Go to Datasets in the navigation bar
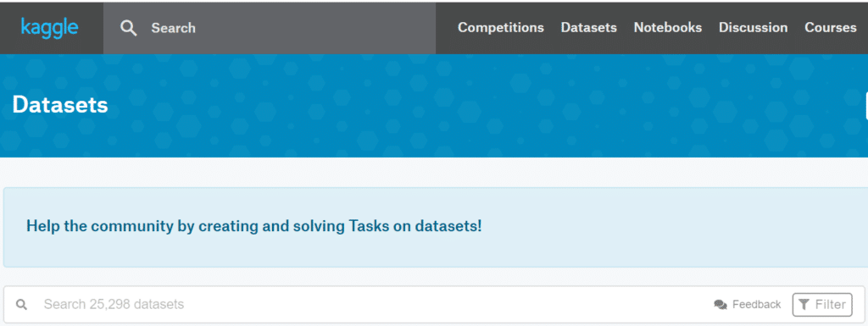Image resolution: width=868 pixels, height=326 pixels. (x=588, y=28)
